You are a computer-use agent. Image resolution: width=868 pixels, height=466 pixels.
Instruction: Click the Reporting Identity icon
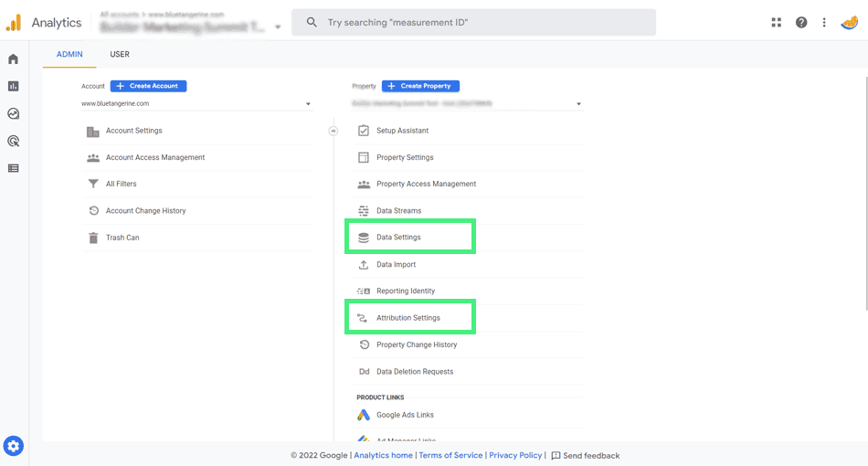pos(363,291)
